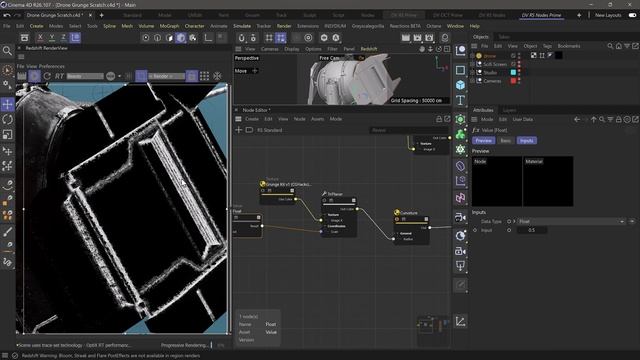The height and width of the screenshot is (360, 640).
Task: Click the Y axis lock icon
Action: click(52, 38)
